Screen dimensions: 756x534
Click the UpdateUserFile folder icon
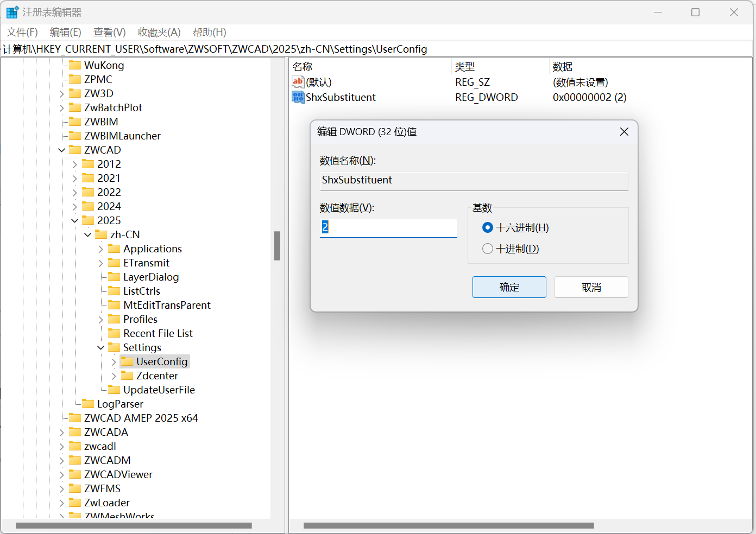tap(114, 390)
